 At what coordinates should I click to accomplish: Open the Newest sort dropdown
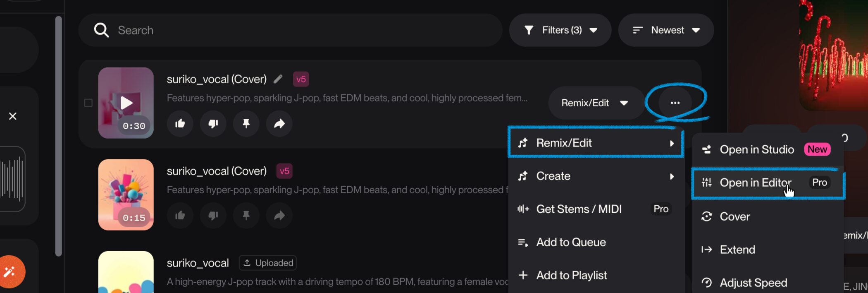[666, 30]
